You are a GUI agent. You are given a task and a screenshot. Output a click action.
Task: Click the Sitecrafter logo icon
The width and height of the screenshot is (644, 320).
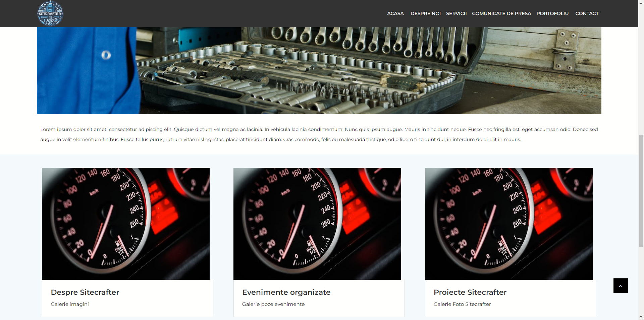point(50,13)
